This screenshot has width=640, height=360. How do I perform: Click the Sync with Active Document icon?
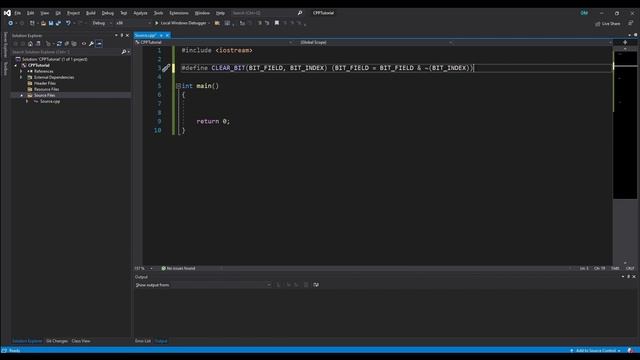[59, 44]
